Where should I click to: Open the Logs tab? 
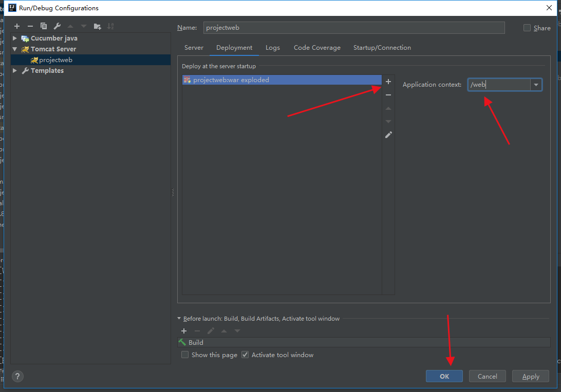click(x=273, y=48)
